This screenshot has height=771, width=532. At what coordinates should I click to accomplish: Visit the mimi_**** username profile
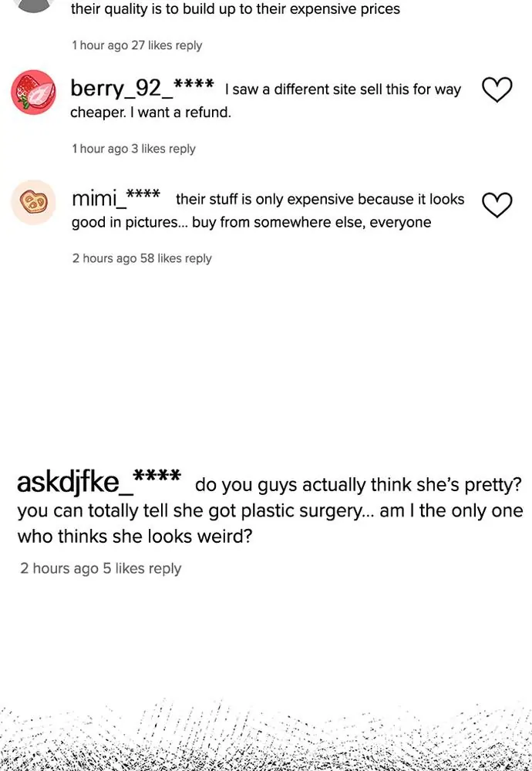point(116,198)
